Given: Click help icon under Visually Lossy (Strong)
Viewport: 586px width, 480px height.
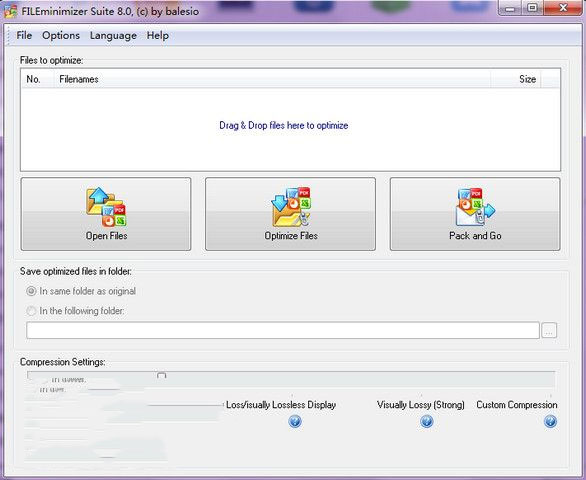Looking at the screenshot, I should [x=426, y=421].
